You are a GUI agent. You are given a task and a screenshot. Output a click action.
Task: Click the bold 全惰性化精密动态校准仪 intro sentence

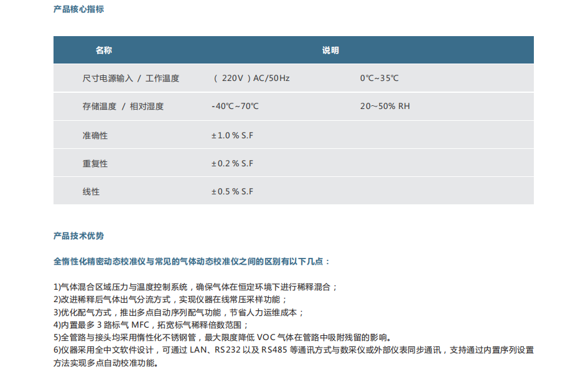tap(192, 262)
